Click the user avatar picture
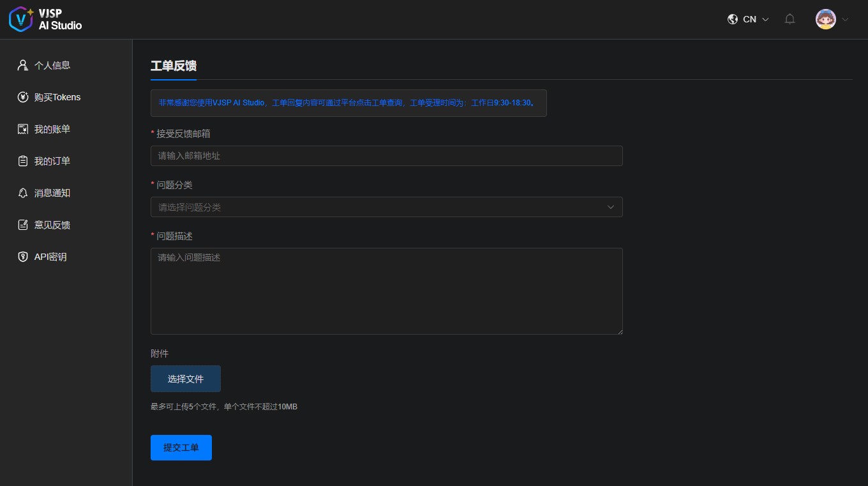The width and height of the screenshot is (868, 486). [x=825, y=19]
